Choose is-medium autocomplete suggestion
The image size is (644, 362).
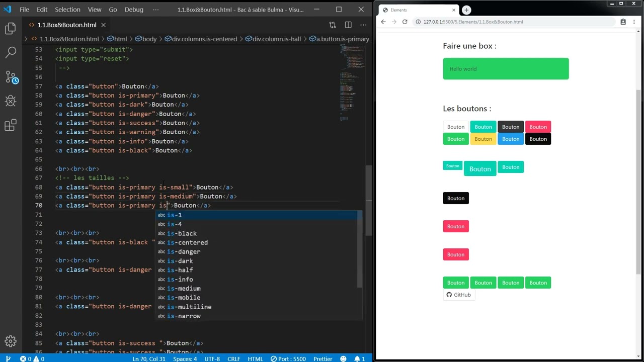coord(259,289)
